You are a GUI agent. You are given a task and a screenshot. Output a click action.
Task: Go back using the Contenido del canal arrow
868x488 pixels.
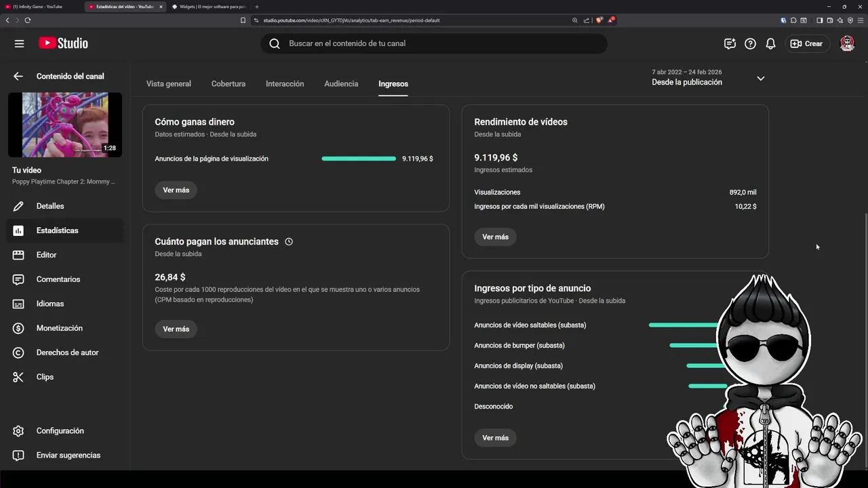pos(18,77)
